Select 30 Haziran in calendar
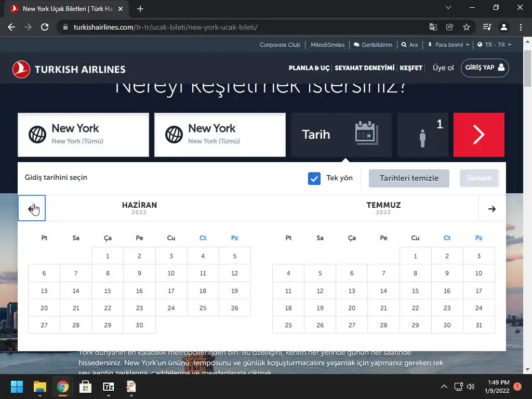This screenshot has height=399, width=532. pyautogui.click(x=139, y=325)
